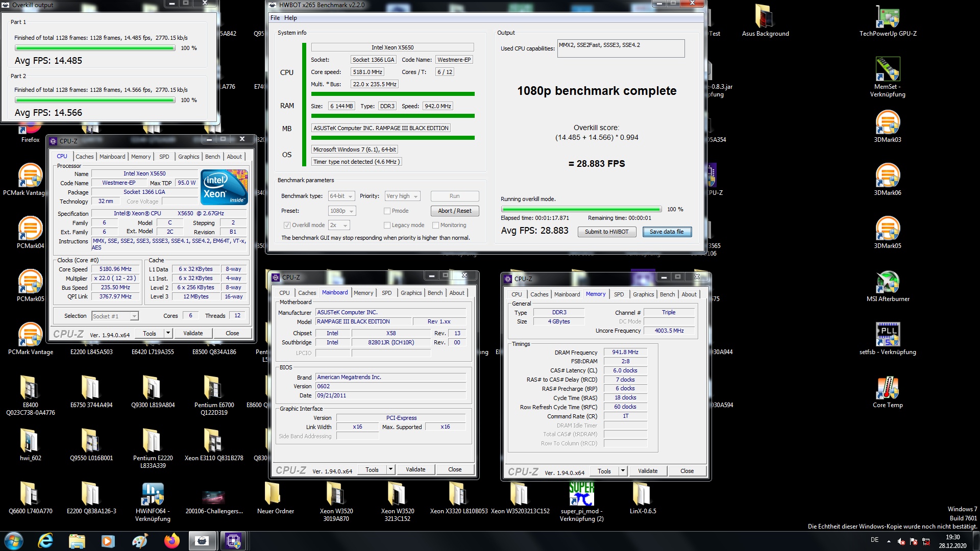Open Xeon X3320 L810B053 folder
The image size is (980, 551).
(458, 498)
